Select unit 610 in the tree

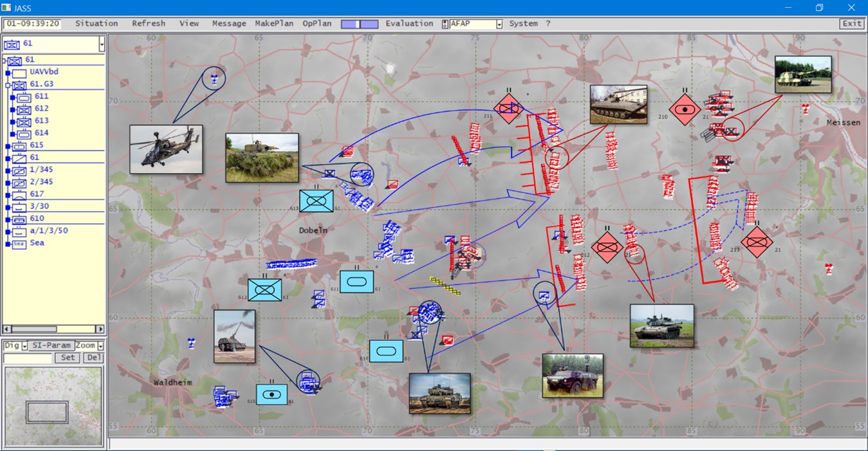click(37, 218)
